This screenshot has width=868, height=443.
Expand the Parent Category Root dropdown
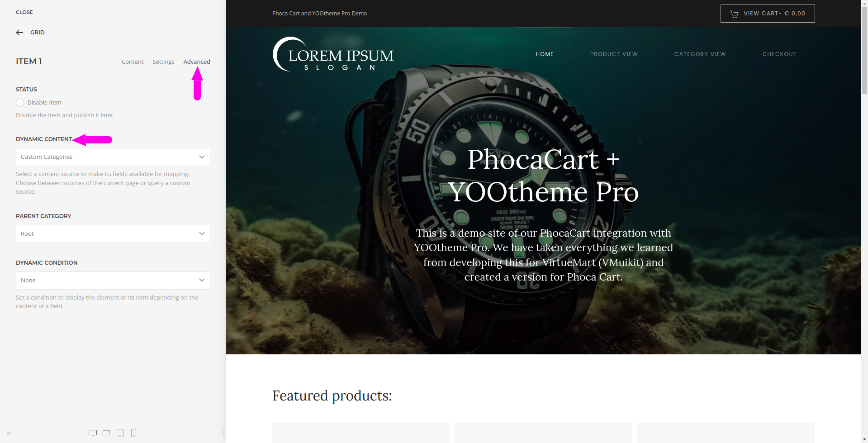point(113,234)
